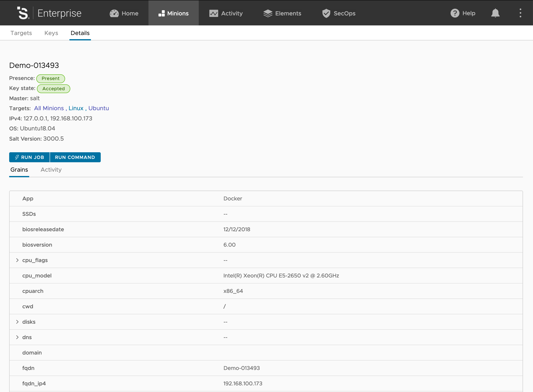Click the 6.00 biosversion value
This screenshot has height=392, width=533.
(229, 245)
